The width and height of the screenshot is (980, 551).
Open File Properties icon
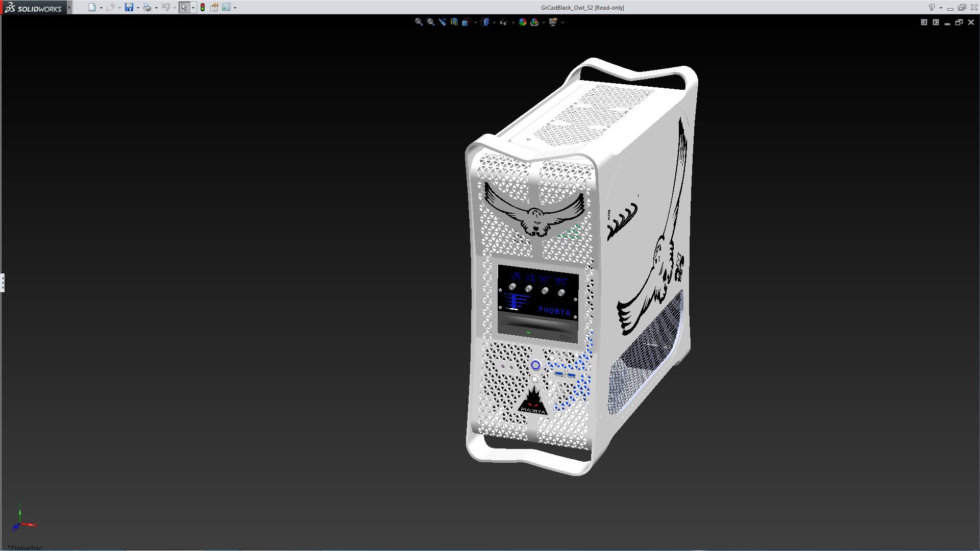coord(214,7)
